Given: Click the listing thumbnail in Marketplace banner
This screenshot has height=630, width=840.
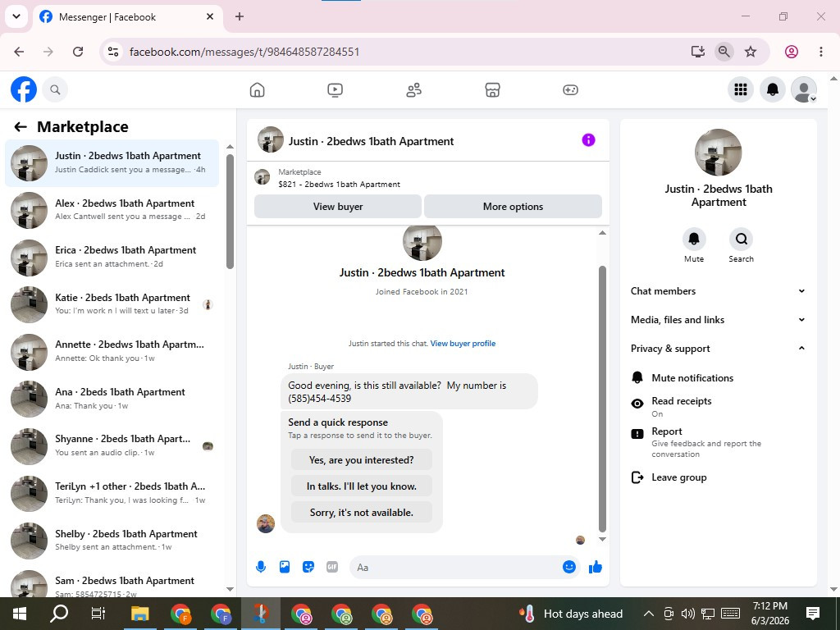Looking at the screenshot, I should point(262,177).
